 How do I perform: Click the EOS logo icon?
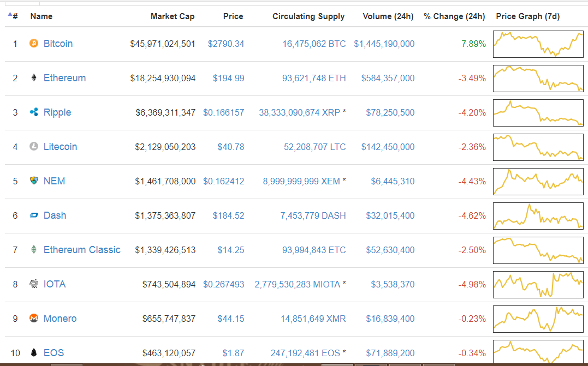click(34, 353)
